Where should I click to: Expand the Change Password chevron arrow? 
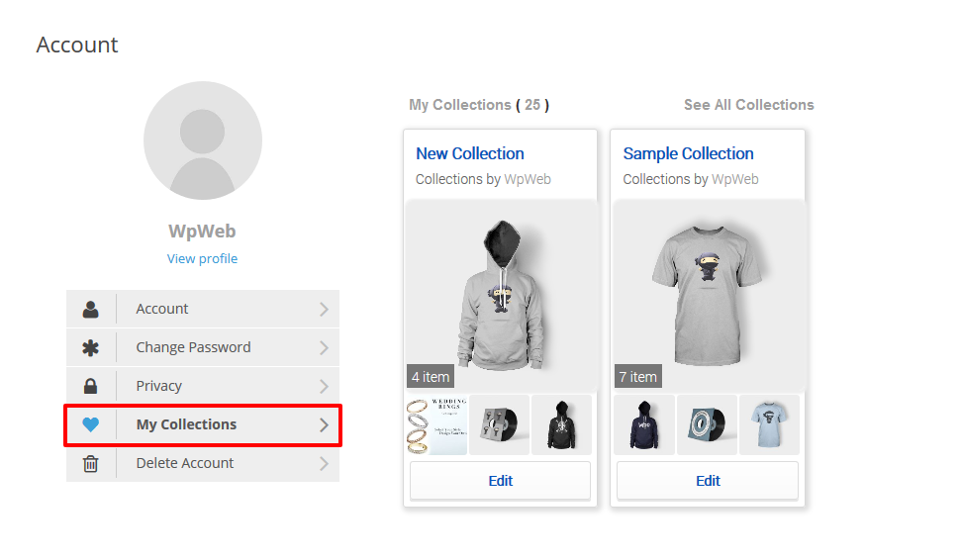(324, 347)
